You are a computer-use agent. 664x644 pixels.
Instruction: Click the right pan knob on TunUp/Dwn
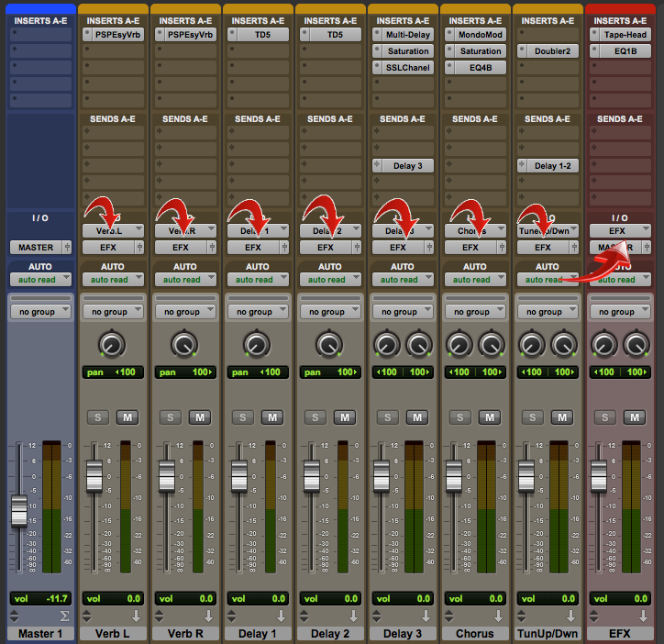click(x=562, y=344)
